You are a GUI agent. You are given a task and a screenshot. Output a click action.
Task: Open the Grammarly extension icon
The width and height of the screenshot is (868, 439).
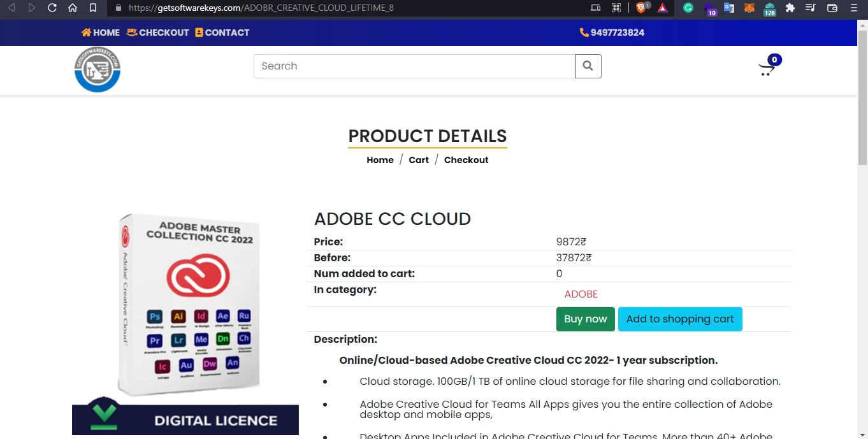[688, 8]
